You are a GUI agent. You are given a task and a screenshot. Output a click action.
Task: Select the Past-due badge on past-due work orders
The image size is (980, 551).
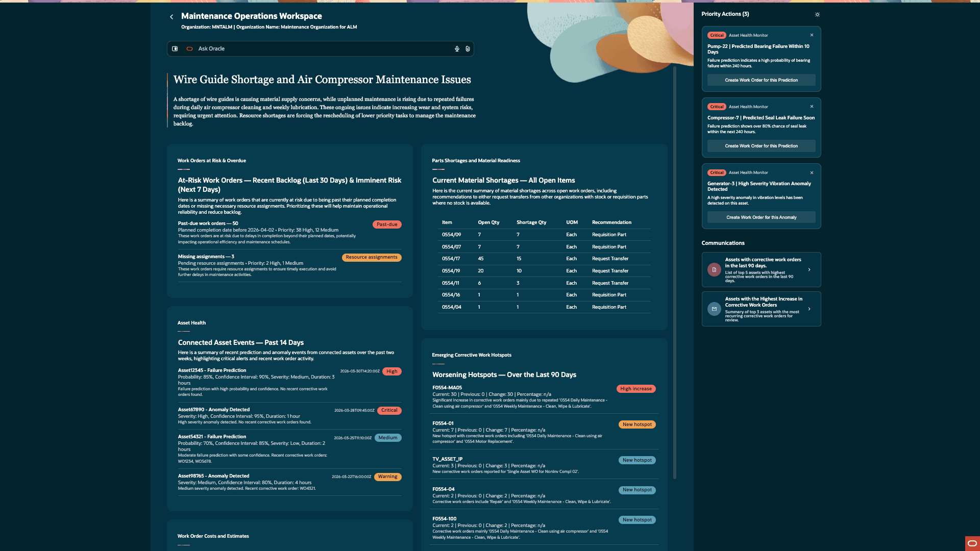click(x=387, y=224)
